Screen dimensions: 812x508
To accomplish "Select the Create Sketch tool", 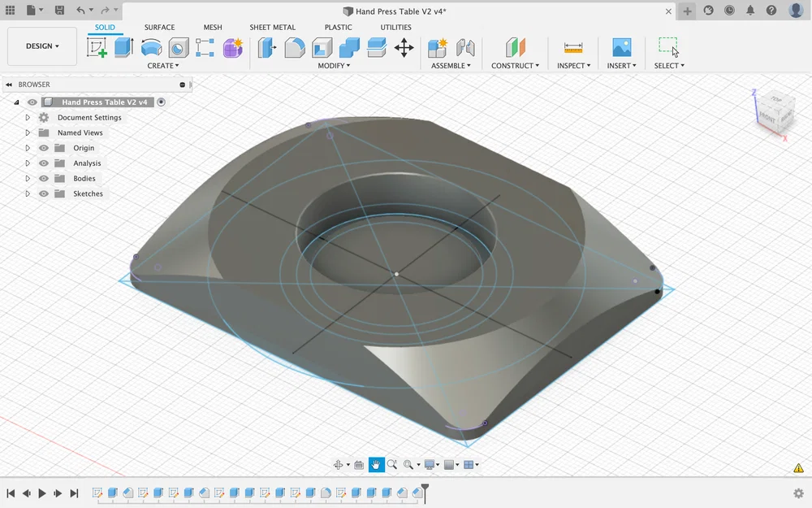I will tap(97, 47).
